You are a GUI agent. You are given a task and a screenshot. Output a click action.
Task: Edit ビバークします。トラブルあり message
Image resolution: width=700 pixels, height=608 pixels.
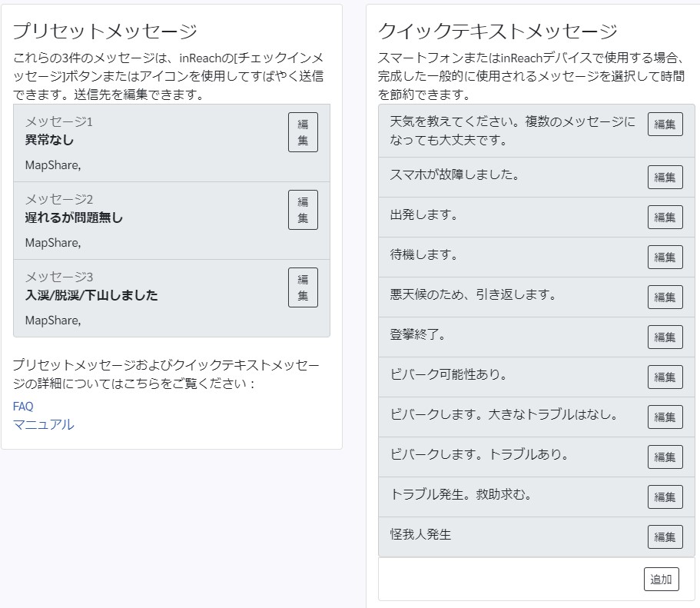[x=665, y=457]
